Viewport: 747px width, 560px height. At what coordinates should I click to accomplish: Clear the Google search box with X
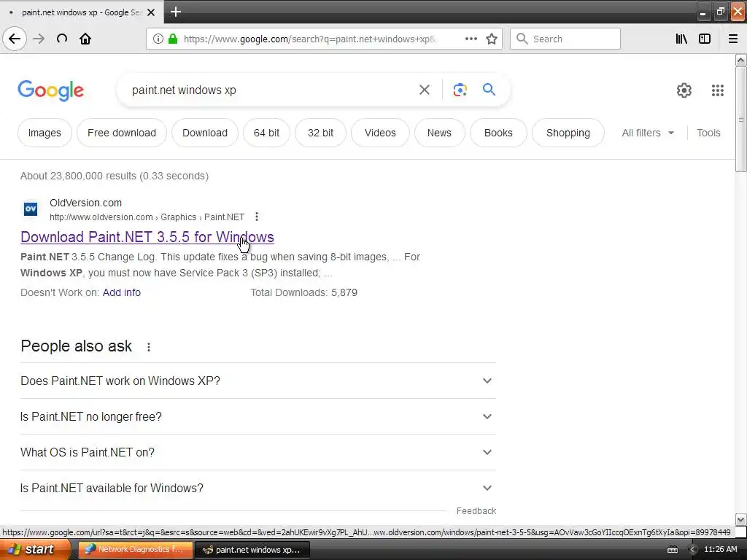coord(425,90)
